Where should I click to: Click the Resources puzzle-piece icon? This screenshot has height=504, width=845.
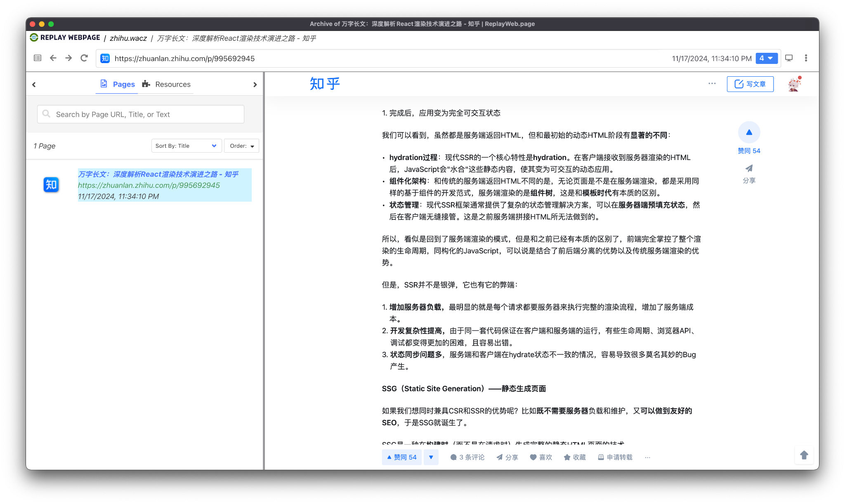click(x=146, y=84)
